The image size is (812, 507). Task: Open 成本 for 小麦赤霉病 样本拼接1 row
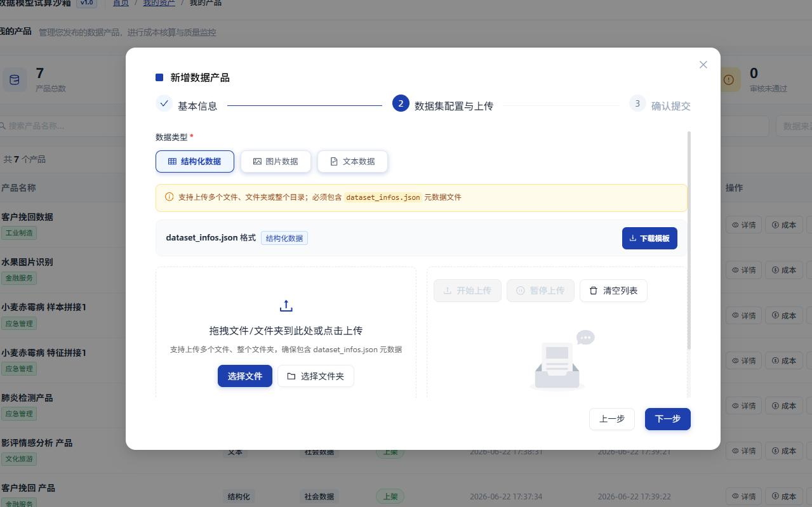[783, 315]
